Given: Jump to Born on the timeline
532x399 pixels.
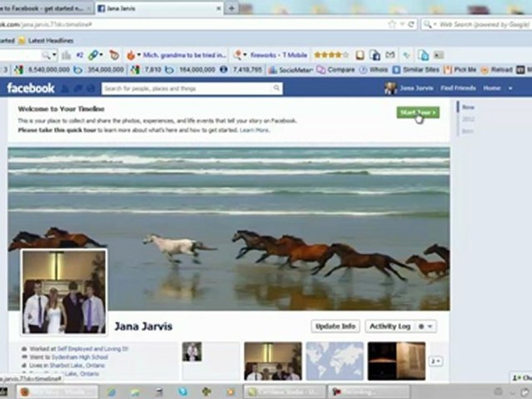Looking at the screenshot, I should pyautogui.click(x=468, y=131).
